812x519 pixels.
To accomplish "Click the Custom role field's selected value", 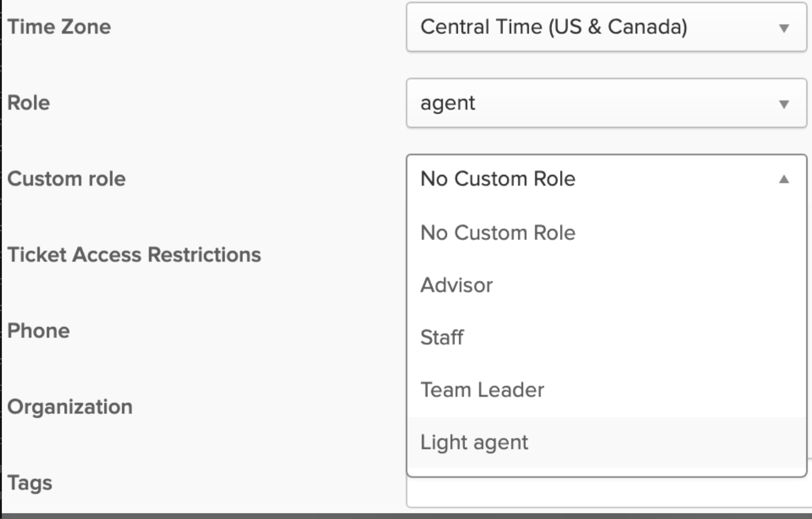I will (498, 179).
